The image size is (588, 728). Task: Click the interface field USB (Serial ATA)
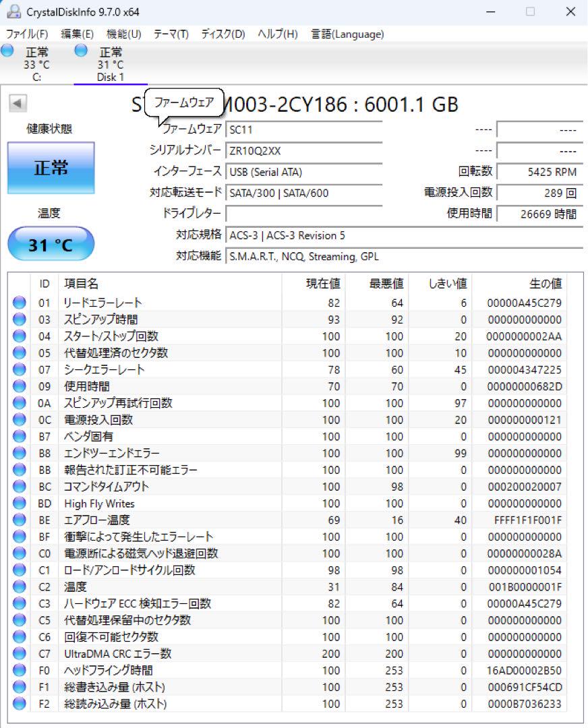point(303,173)
